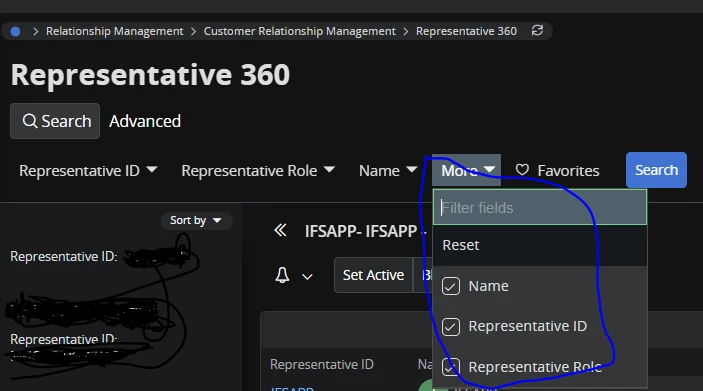Uncheck the Representative ID field checkbox

[x=451, y=326]
